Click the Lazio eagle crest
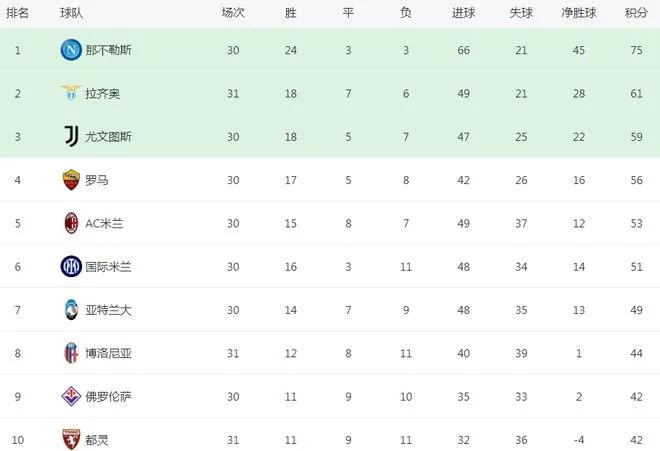The image size is (660, 451). tap(70, 93)
